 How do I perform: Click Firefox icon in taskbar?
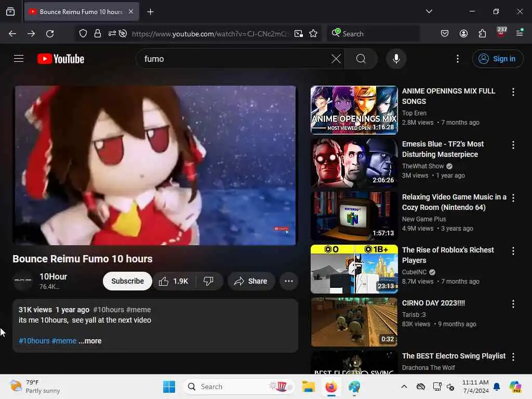click(x=331, y=387)
